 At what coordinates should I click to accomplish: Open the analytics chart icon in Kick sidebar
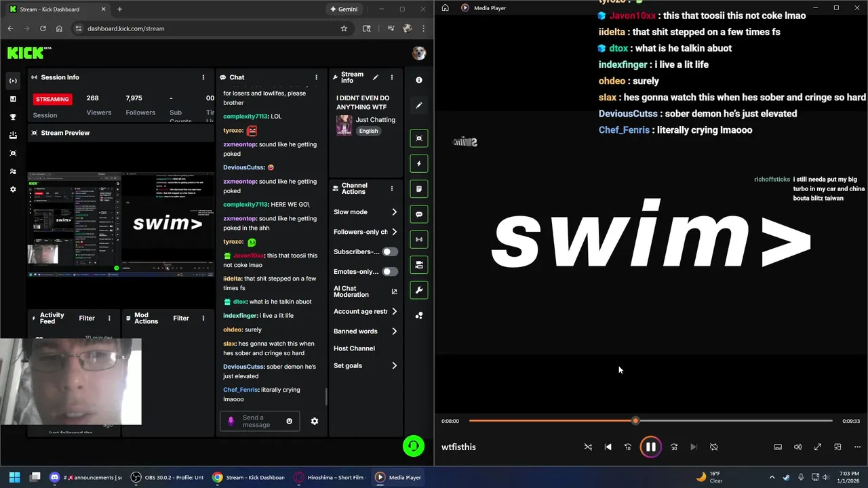13,99
